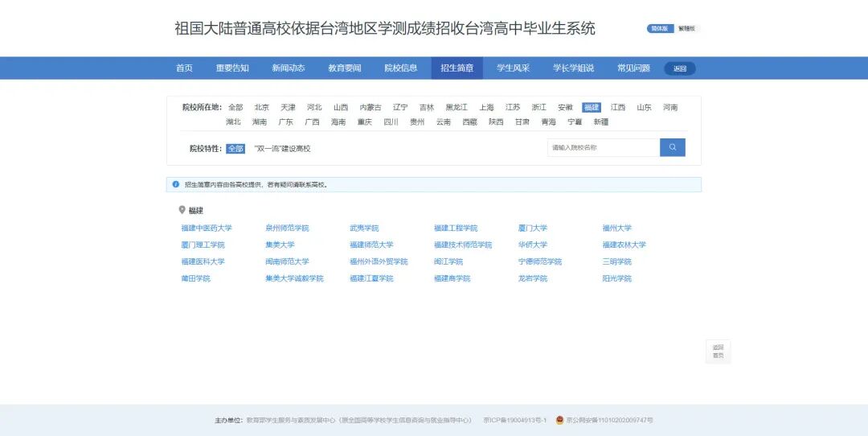Filter by 新疆 region

(x=600, y=122)
